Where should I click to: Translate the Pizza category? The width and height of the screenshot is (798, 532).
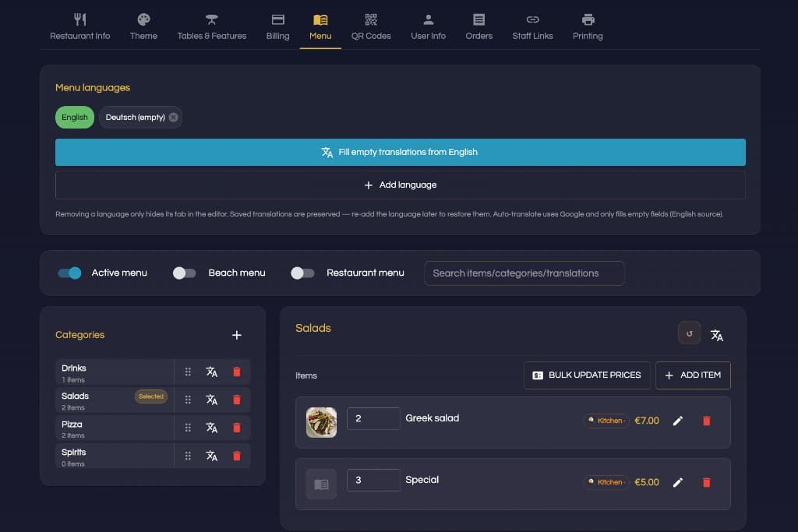[x=212, y=428]
